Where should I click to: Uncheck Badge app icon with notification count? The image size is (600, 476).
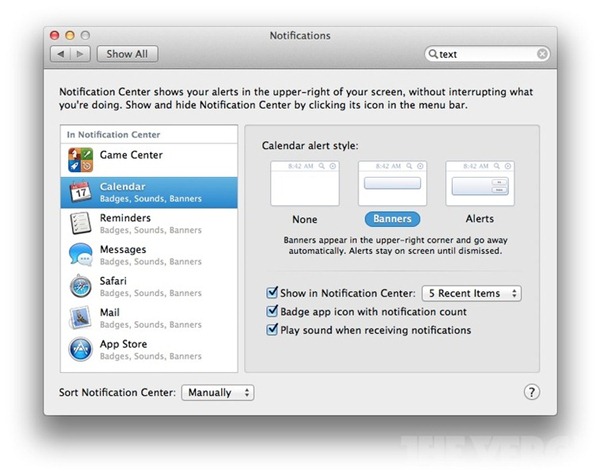[272, 311]
